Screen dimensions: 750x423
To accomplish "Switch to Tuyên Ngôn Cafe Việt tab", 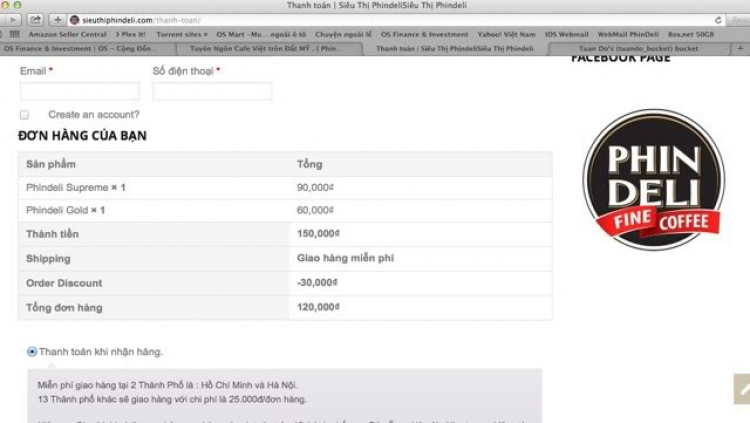I will (269, 48).
